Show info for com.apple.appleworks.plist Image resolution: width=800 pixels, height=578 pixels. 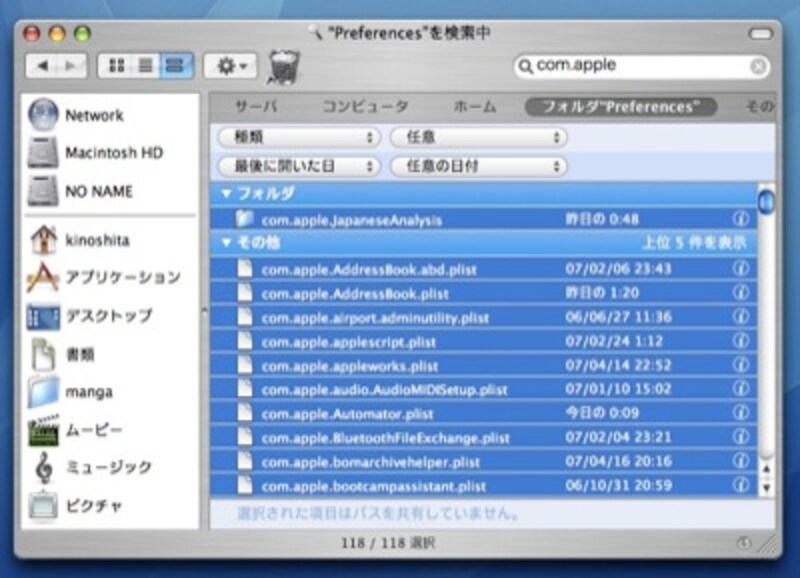point(741,365)
